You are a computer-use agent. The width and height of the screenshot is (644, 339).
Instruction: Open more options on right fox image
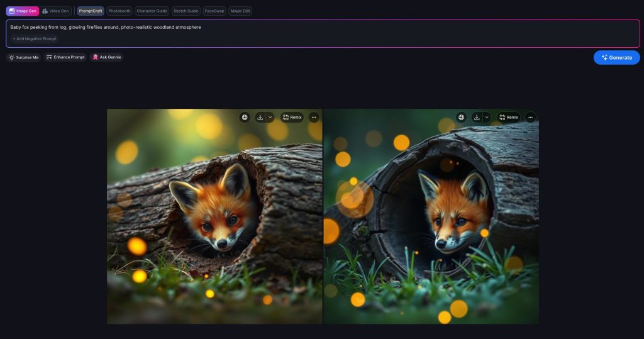(x=530, y=117)
